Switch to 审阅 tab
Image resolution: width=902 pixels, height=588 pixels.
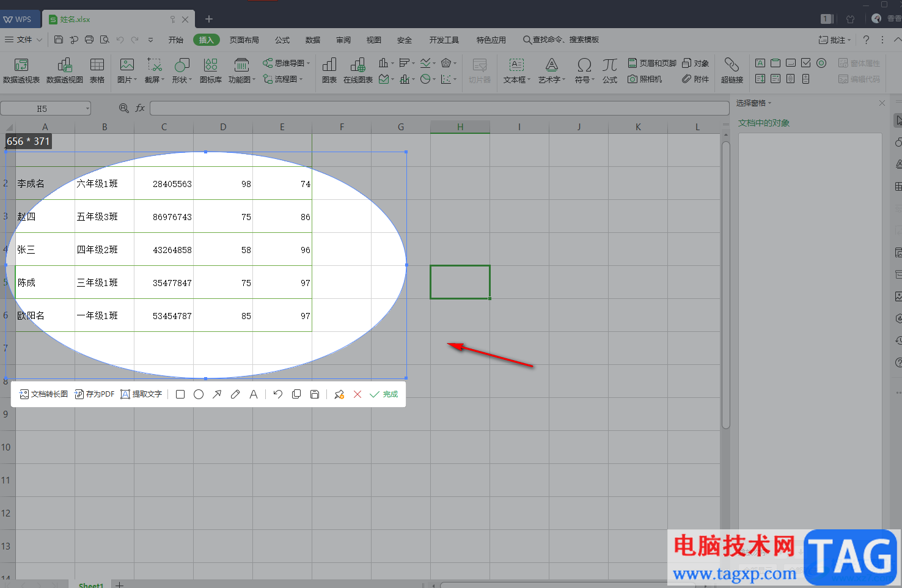click(x=343, y=40)
